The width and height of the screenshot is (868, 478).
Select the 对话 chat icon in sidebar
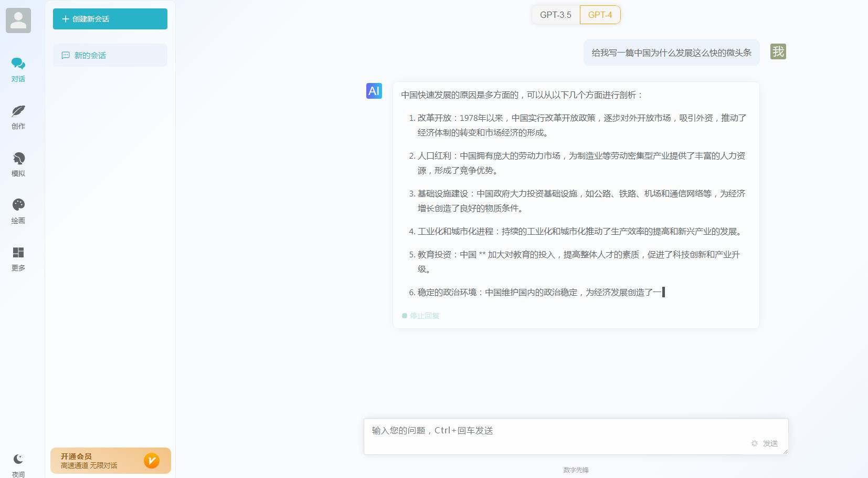pyautogui.click(x=18, y=63)
